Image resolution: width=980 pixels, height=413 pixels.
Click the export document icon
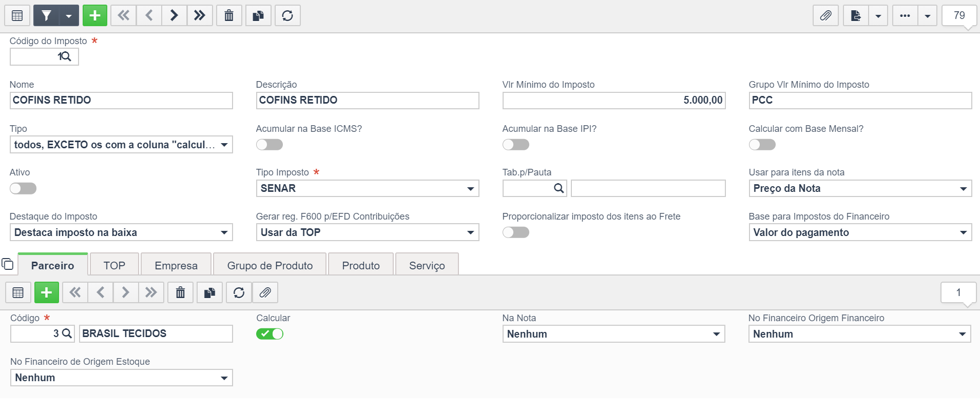(856, 15)
